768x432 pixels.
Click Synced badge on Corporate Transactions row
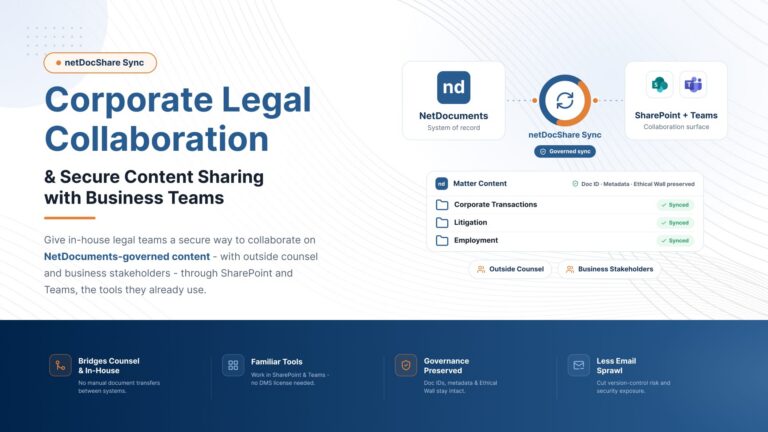675,205
